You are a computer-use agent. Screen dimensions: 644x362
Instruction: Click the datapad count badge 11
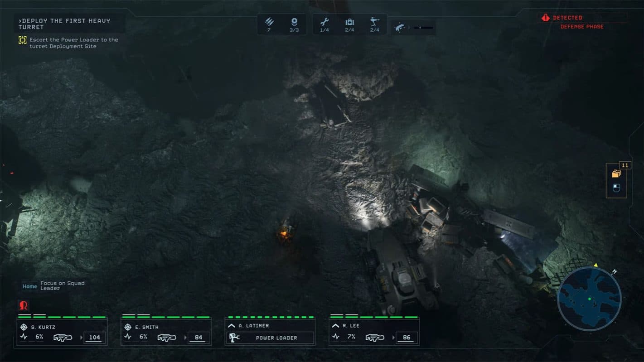click(x=625, y=165)
